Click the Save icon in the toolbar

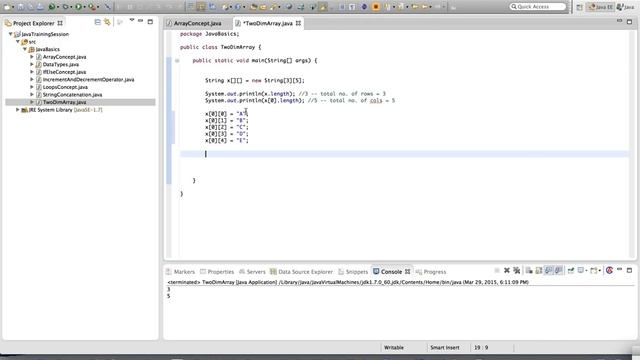coord(20,7)
